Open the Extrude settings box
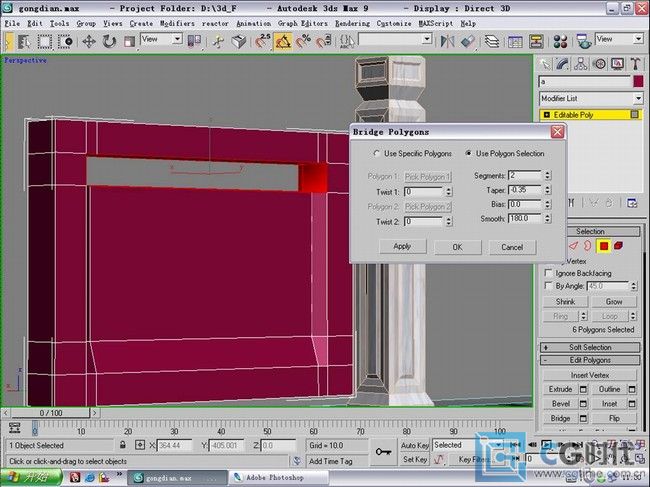The height and width of the screenshot is (487, 650). click(x=583, y=389)
